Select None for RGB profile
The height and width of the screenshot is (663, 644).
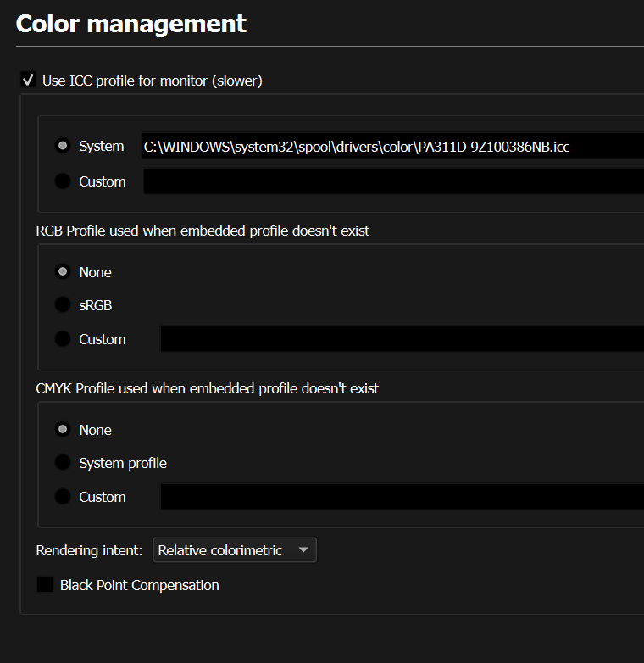pyautogui.click(x=63, y=272)
